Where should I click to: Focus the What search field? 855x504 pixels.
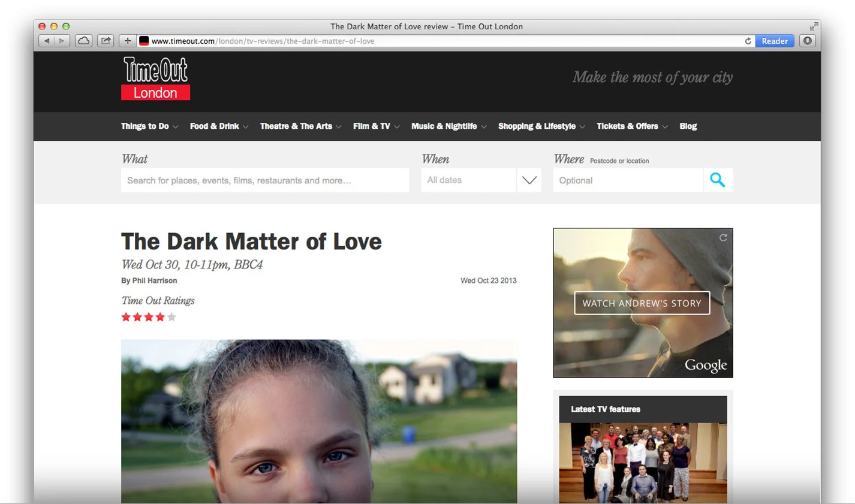(265, 180)
